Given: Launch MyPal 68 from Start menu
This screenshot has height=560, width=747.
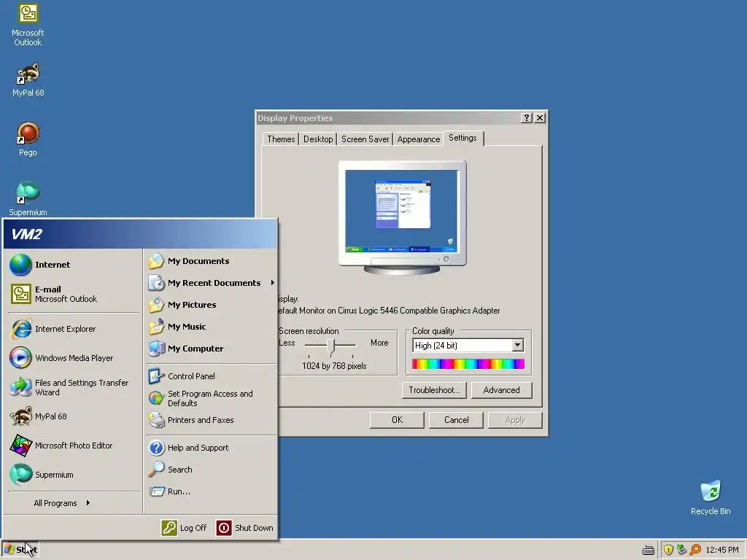Looking at the screenshot, I should coord(74,416).
